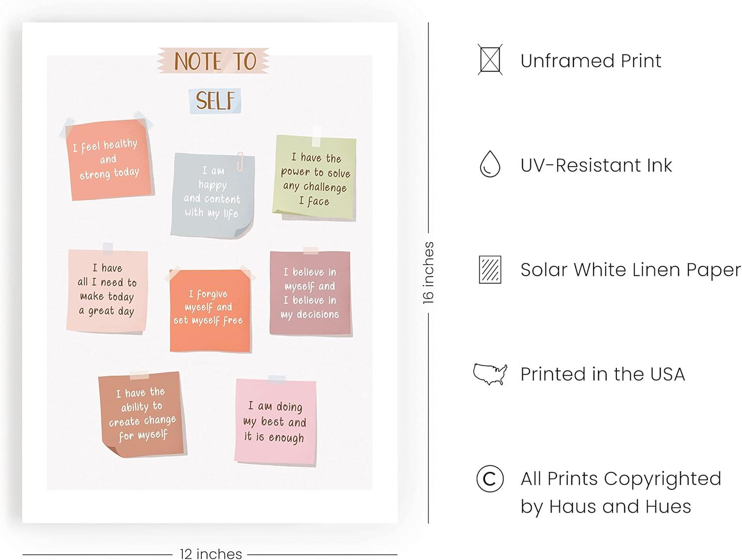Select the 'I forgive myself' orange note

tap(209, 310)
